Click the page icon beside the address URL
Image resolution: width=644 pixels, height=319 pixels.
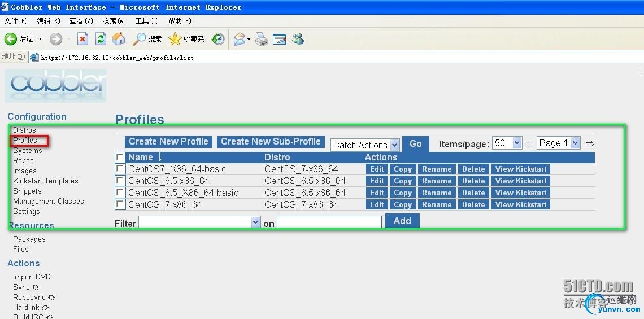pos(34,58)
